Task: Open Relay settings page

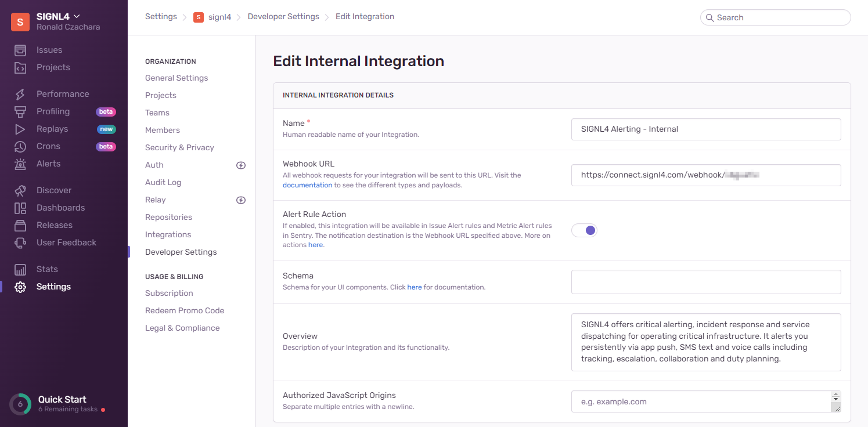Action: click(x=156, y=200)
